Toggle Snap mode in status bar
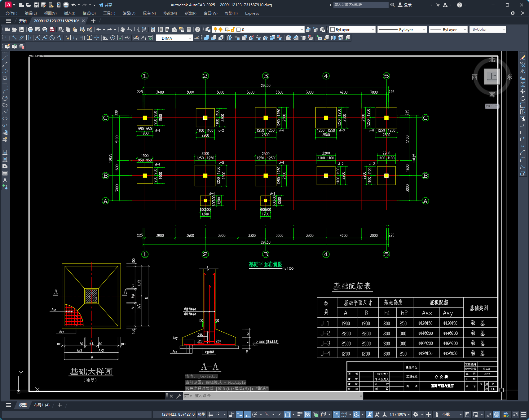 point(219,414)
